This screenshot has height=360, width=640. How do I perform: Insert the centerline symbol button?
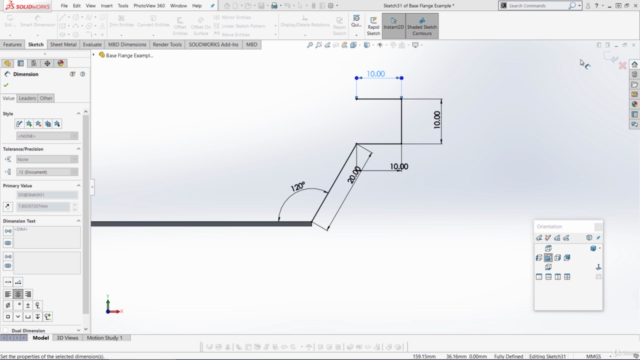pyautogui.click(x=38, y=305)
